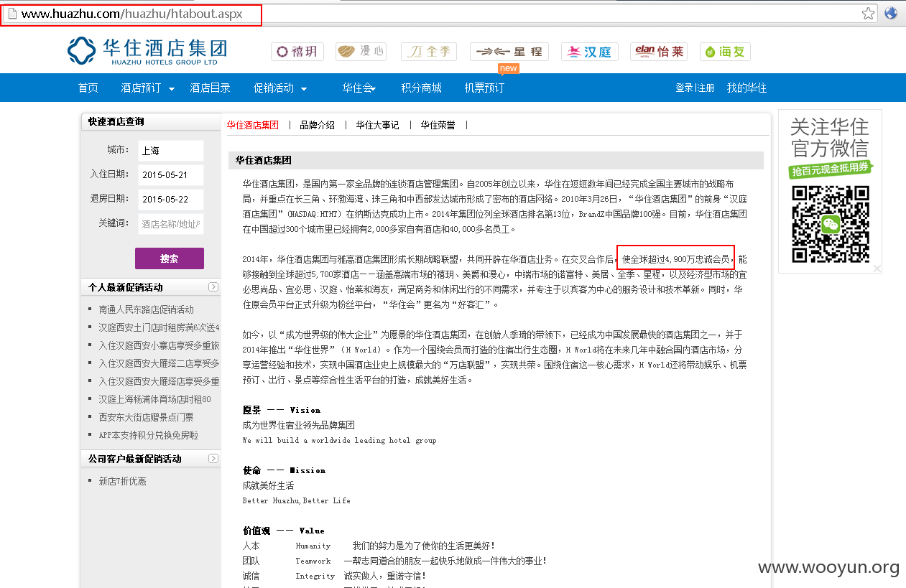Viewport: 906px width, 588px height.
Task: Click the WeChat QR code image
Action: click(831, 224)
